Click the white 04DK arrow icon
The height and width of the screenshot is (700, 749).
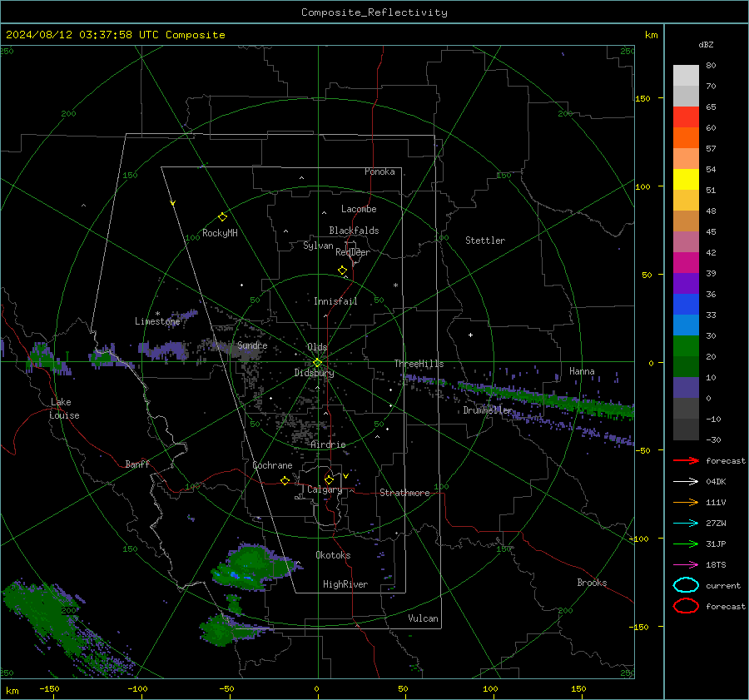(686, 482)
